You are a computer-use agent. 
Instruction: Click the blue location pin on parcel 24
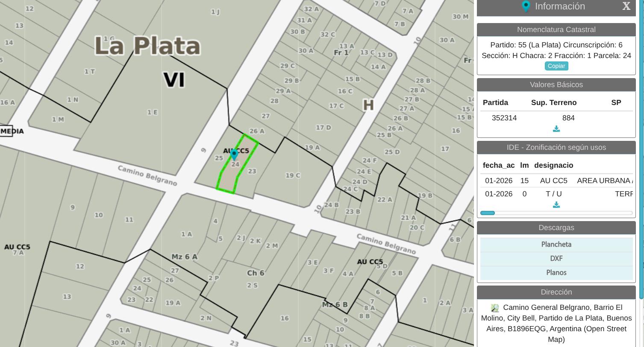tap(234, 155)
